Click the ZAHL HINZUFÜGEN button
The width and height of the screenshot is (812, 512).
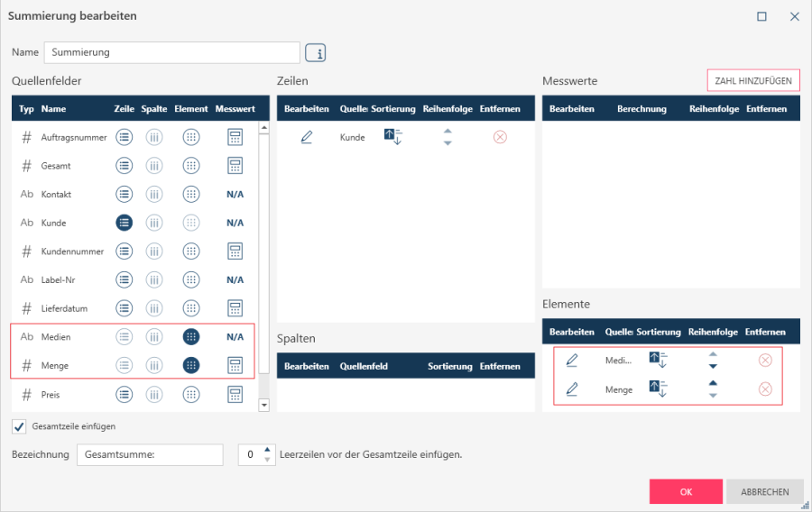coord(753,81)
